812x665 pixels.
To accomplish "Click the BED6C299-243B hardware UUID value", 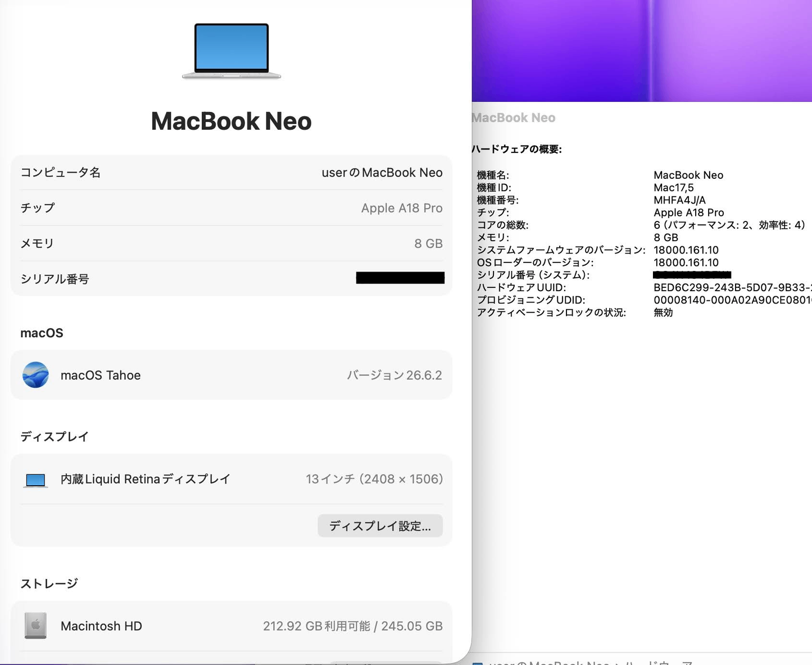I will pos(732,287).
